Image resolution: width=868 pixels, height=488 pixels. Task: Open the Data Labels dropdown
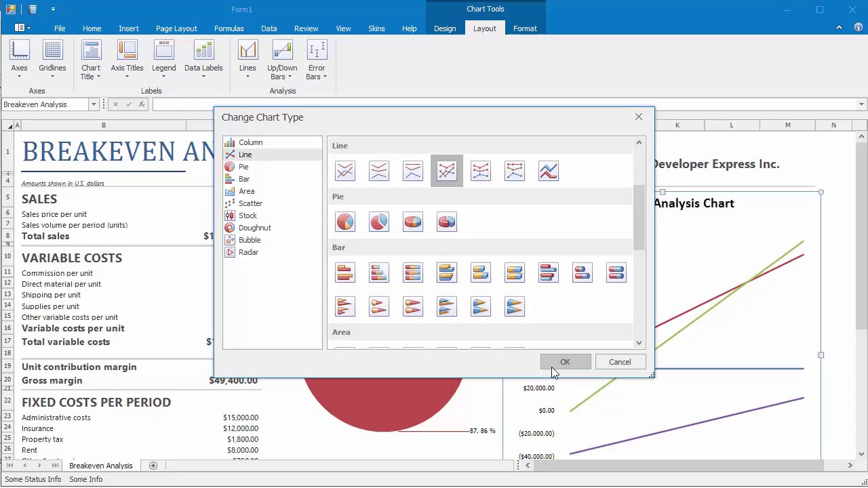pyautogui.click(x=203, y=60)
